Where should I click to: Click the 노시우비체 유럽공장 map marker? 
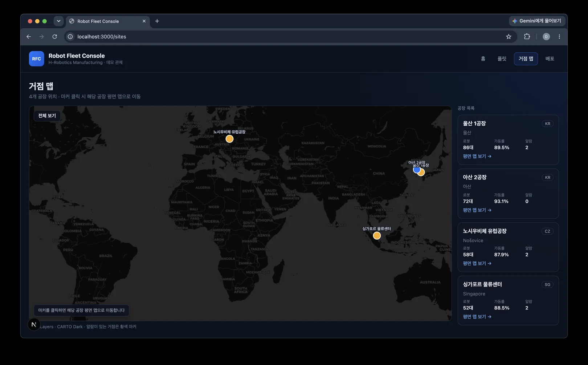pos(229,139)
